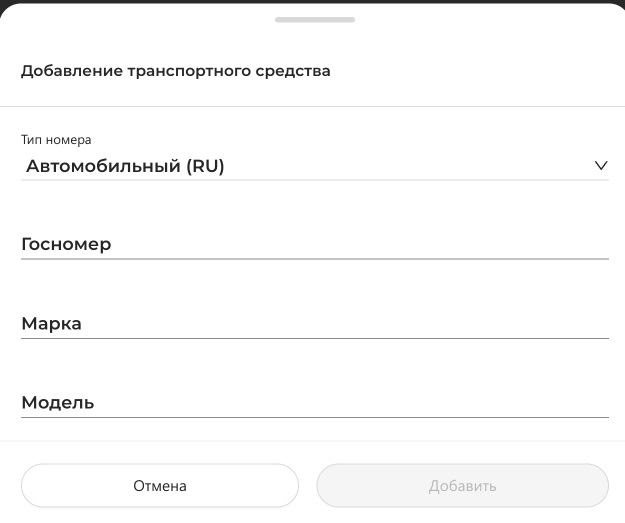Tap the Марка placeholder label

(x=51, y=324)
